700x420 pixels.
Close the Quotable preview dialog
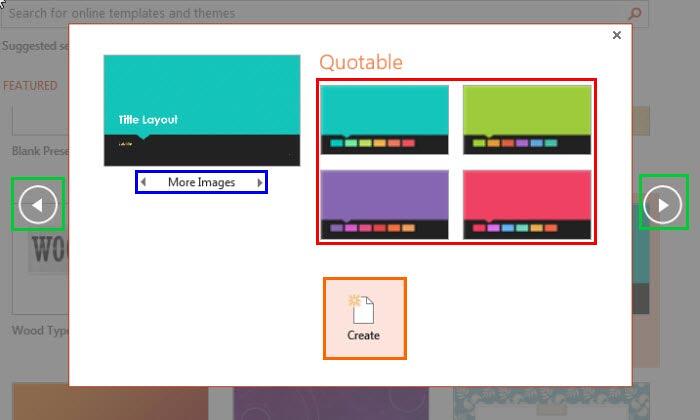pos(616,35)
